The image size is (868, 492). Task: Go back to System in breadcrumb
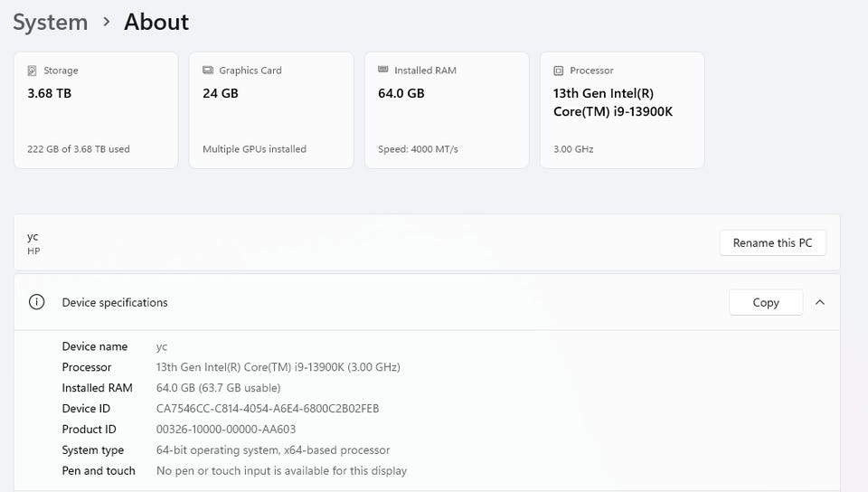pyautogui.click(x=50, y=22)
